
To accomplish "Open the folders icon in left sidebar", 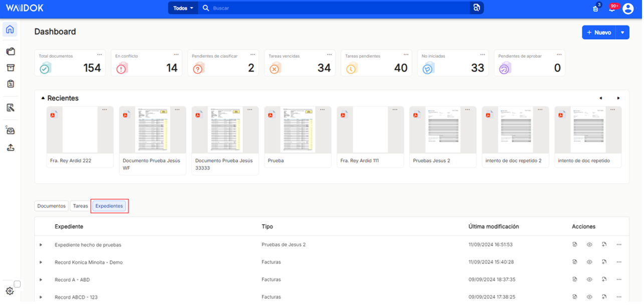I will point(10,52).
